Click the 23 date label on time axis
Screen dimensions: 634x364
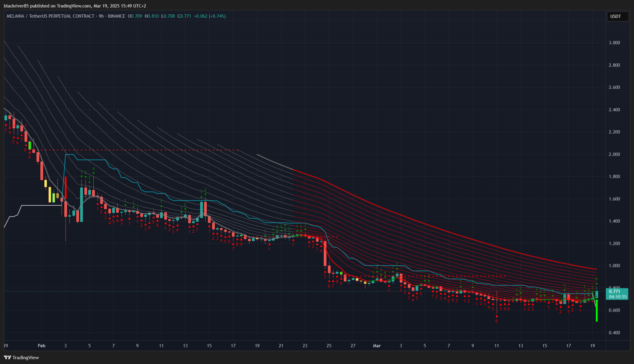click(x=305, y=346)
